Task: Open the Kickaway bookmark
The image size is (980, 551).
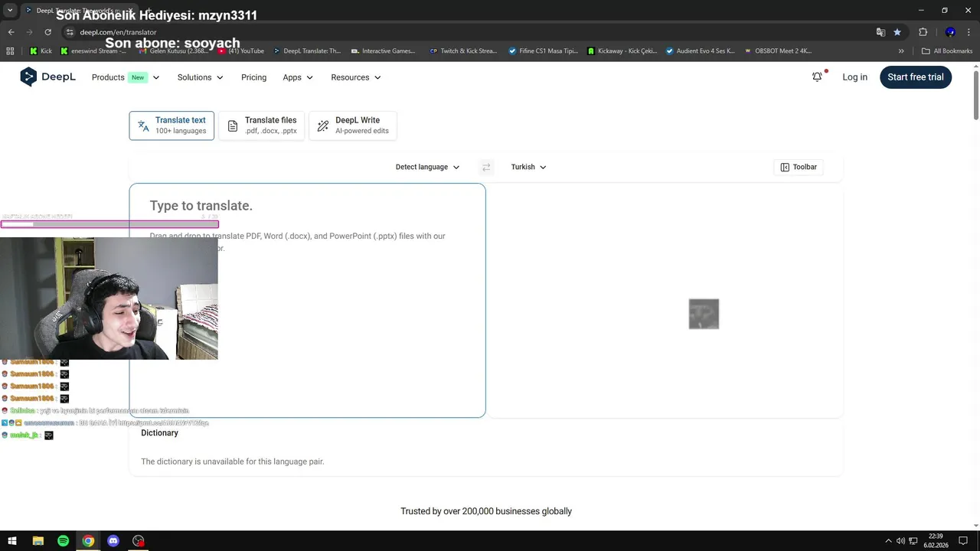Action: [x=622, y=51]
